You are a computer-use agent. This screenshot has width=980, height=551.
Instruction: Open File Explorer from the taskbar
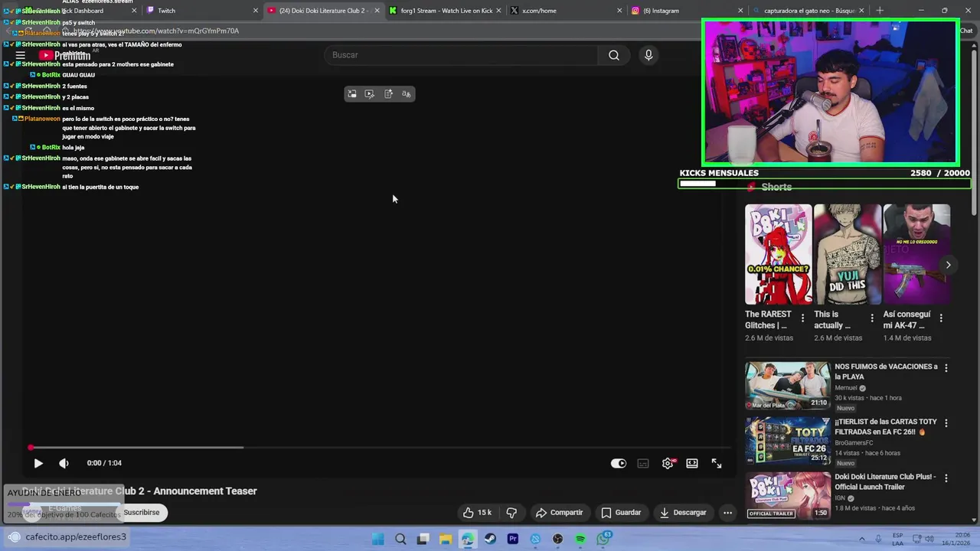[x=446, y=539]
